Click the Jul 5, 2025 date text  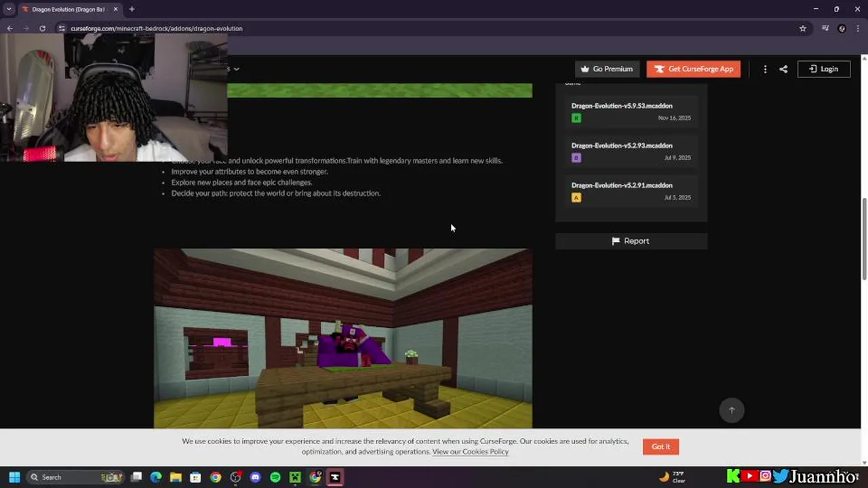(x=678, y=197)
